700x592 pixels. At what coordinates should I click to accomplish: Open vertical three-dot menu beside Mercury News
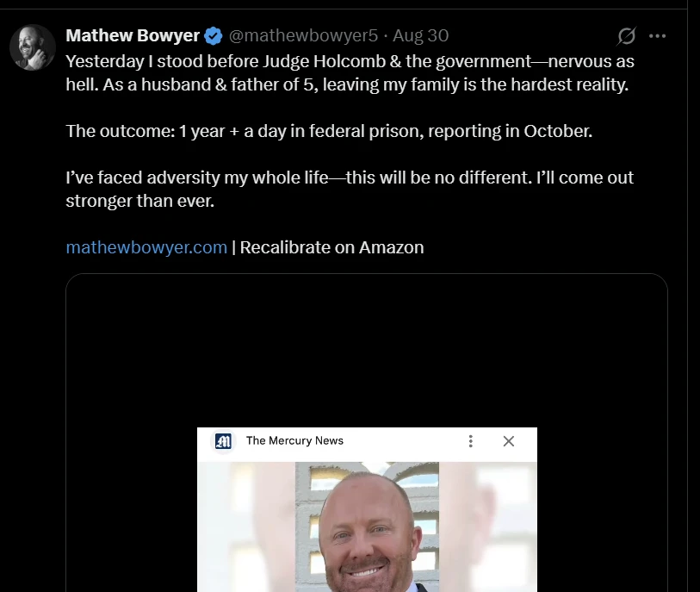[x=470, y=441]
